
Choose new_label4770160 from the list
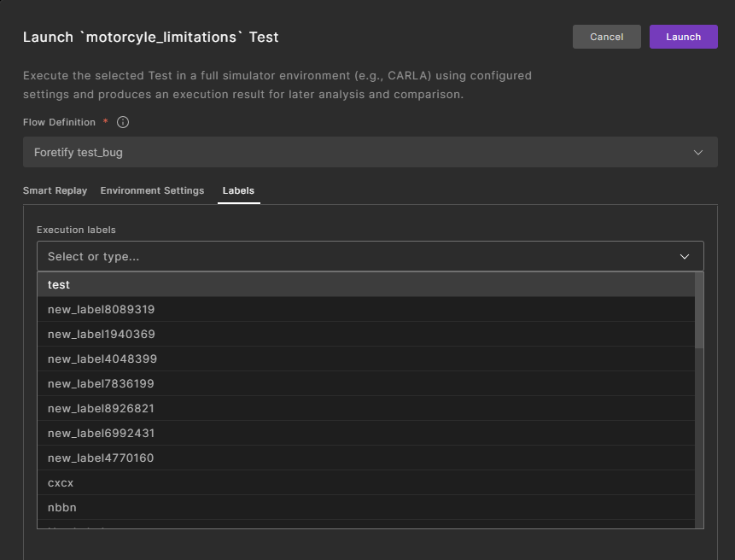pyautogui.click(x=365, y=458)
